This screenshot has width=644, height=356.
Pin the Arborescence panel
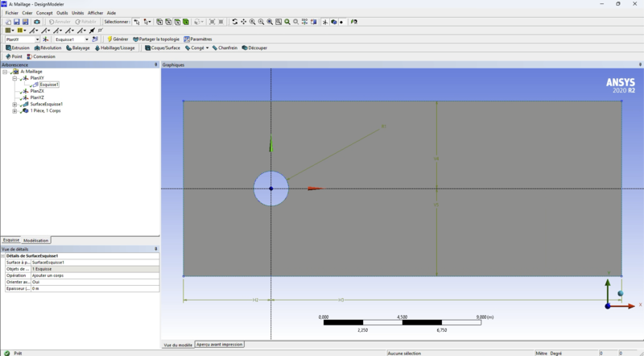155,65
